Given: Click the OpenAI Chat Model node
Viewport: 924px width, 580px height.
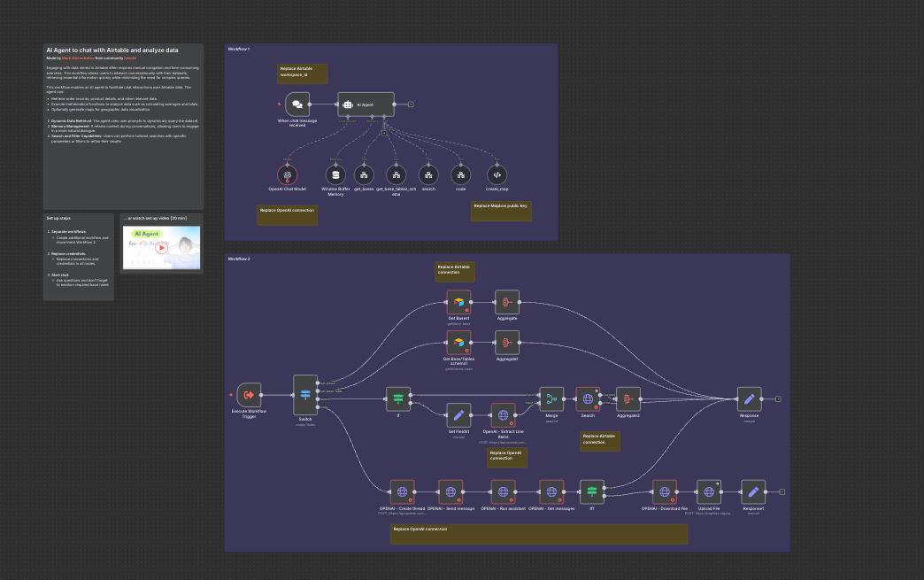Looking at the screenshot, I should pyautogui.click(x=288, y=174).
